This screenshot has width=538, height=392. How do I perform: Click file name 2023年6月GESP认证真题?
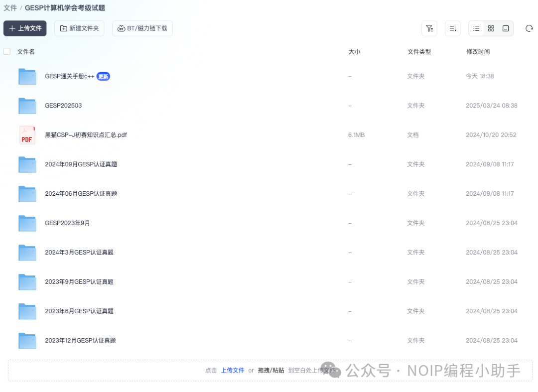79,311
